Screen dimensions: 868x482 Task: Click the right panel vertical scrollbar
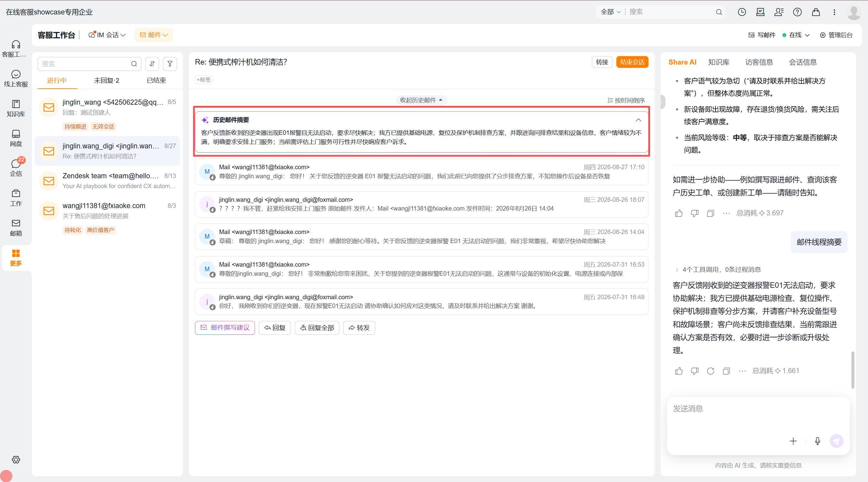853,370
